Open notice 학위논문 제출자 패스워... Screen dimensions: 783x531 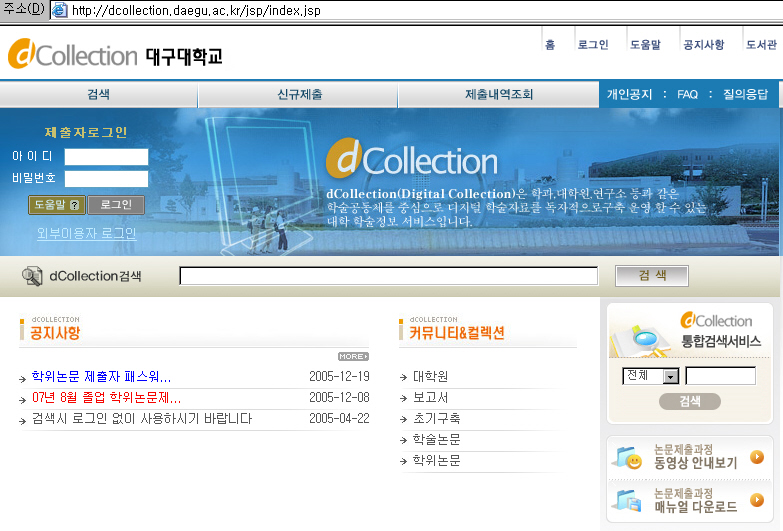coord(101,377)
